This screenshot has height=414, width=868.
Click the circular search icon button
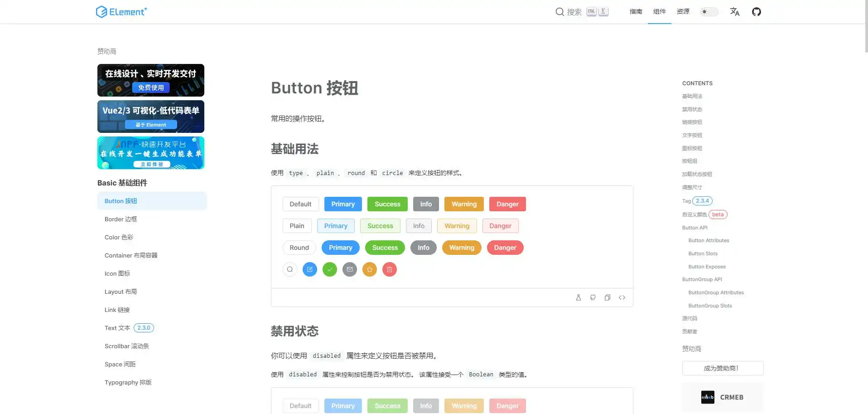[290, 269]
